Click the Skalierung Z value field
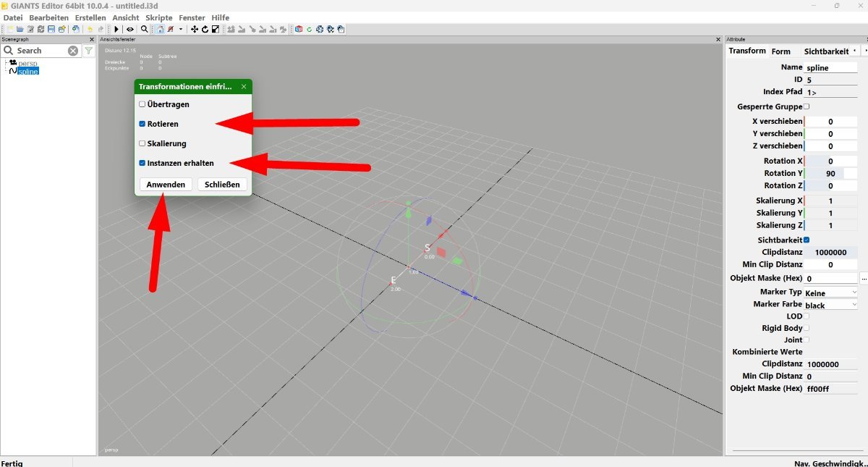 (830, 225)
